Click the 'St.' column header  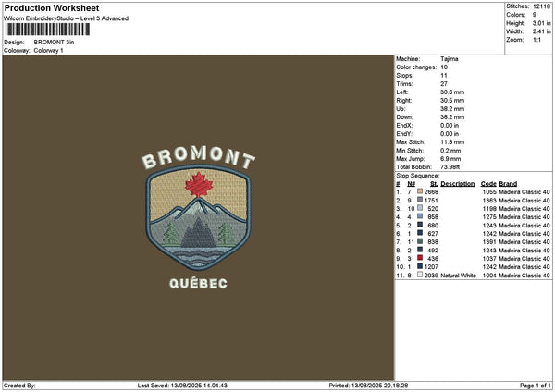tap(435, 184)
